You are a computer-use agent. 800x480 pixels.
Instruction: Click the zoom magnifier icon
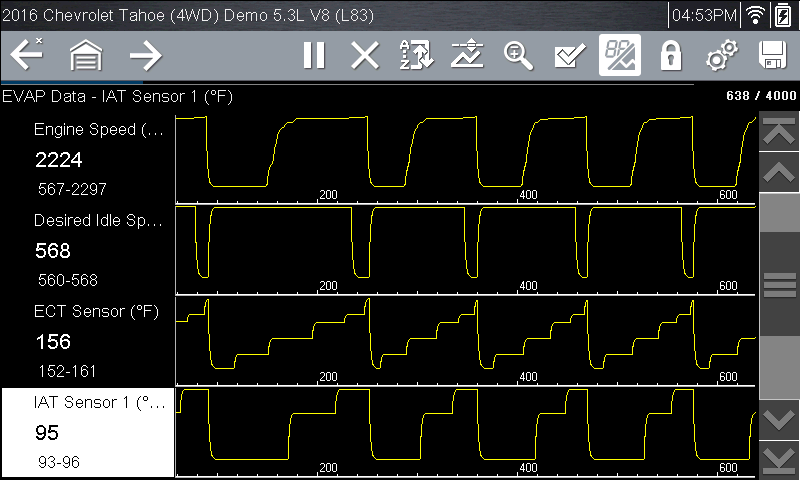point(518,56)
